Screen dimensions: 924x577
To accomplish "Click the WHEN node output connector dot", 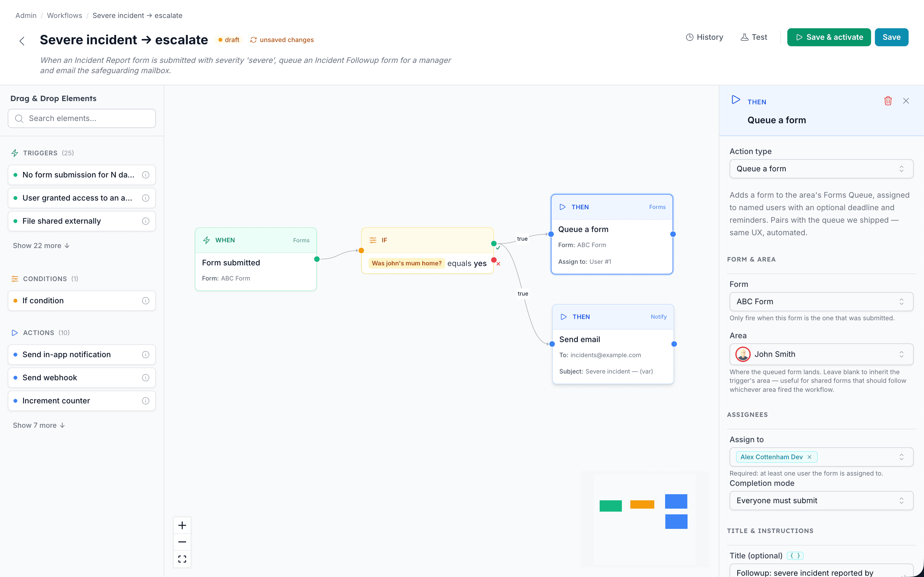I will click(x=317, y=259).
